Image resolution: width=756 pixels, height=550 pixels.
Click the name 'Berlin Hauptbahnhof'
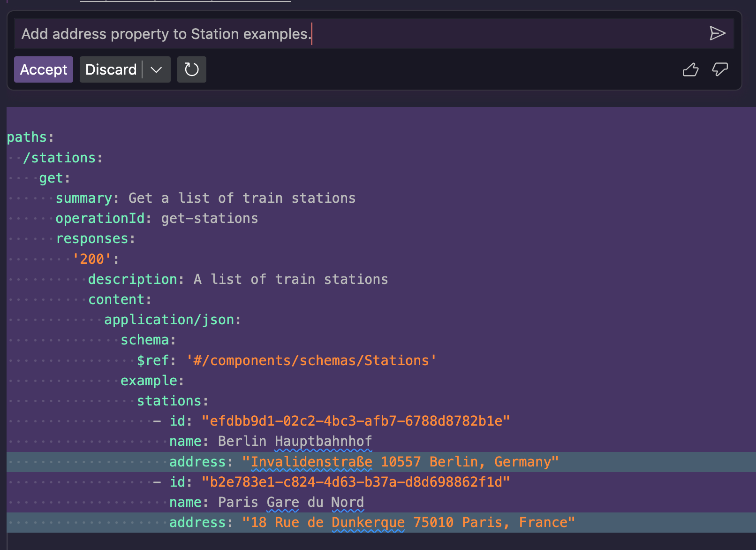(295, 441)
